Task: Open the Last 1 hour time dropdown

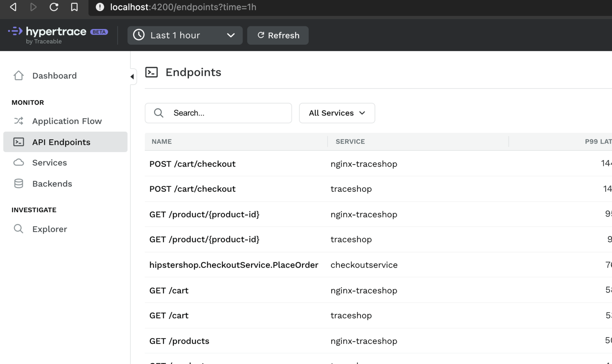Action: pos(185,35)
